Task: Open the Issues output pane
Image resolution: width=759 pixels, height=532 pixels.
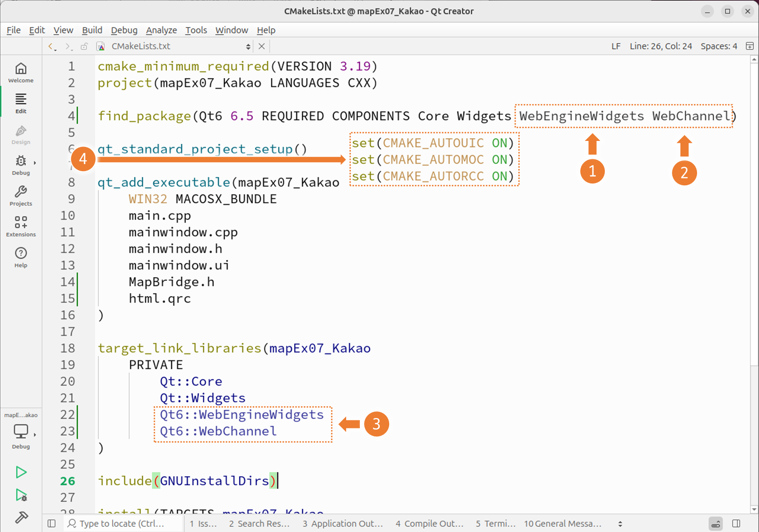Action: tap(203, 523)
